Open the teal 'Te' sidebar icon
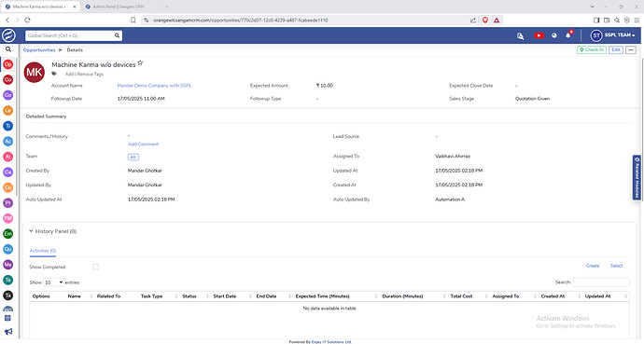The width and height of the screenshot is (644, 344). tap(7, 280)
